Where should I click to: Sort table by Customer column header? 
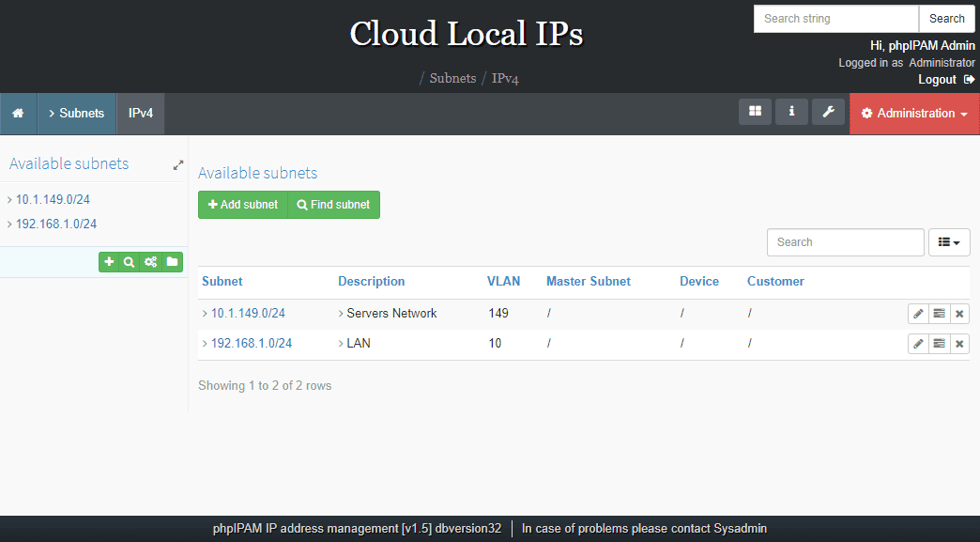[775, 281]
